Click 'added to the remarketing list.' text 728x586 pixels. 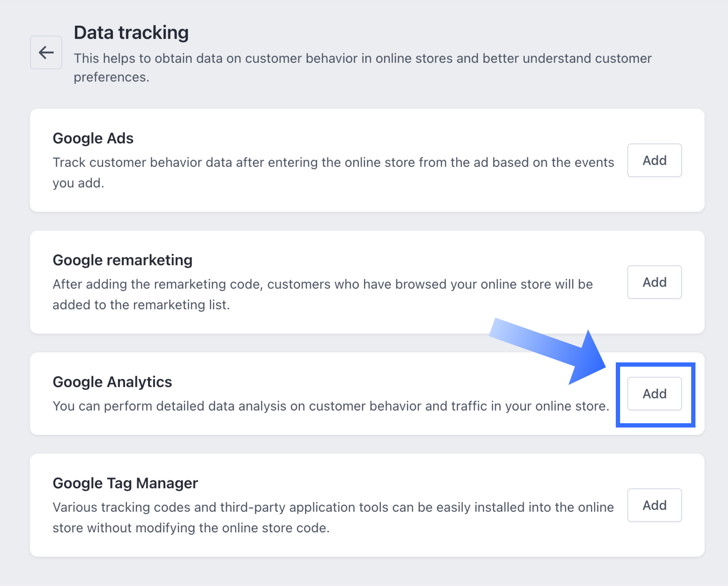click(x=141, y=305)
